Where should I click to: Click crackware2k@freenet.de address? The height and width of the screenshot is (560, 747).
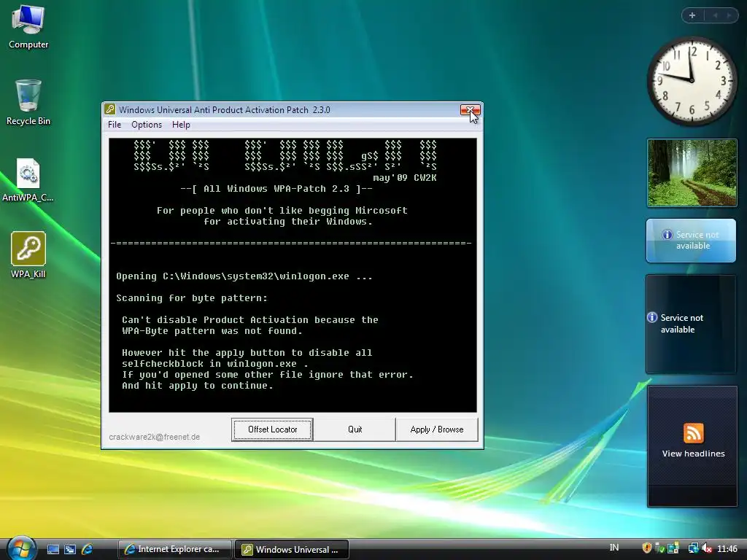(155, 437)
